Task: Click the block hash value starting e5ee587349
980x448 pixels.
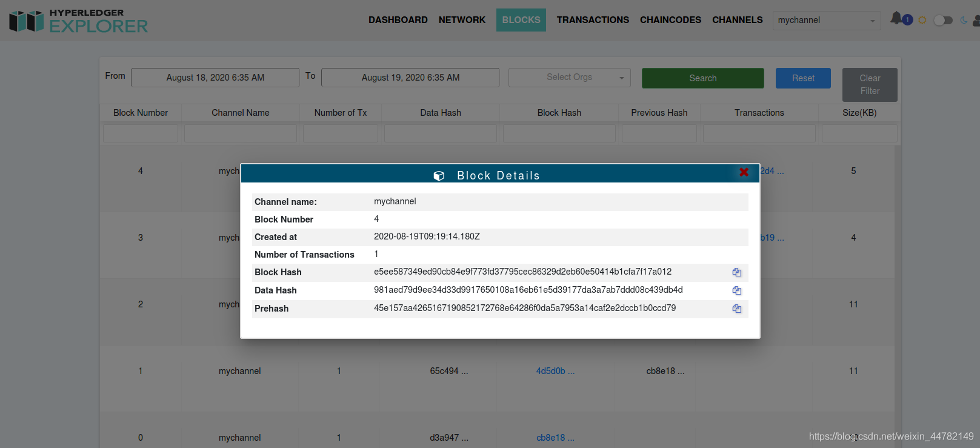Action: coord(522,272)
